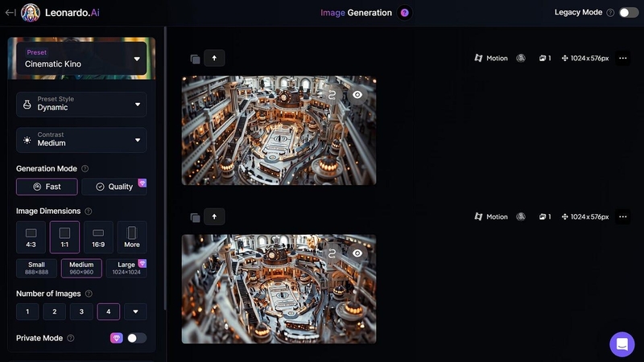
Task: Click copy icon above first generation
Action: pyautogui.click(x=195, y=59)
